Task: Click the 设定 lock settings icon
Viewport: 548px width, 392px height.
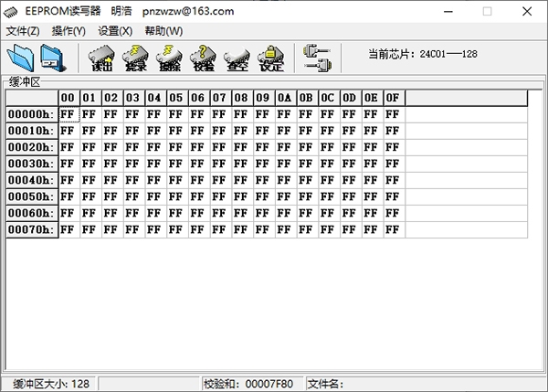Action: tap(271, 58)
